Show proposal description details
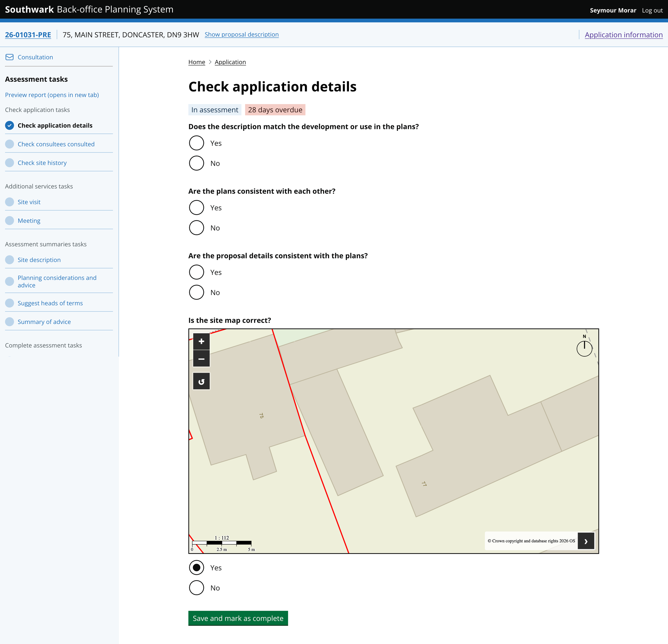Image resolution: width=668 pixels, height=644 pixels. [241, 34]
